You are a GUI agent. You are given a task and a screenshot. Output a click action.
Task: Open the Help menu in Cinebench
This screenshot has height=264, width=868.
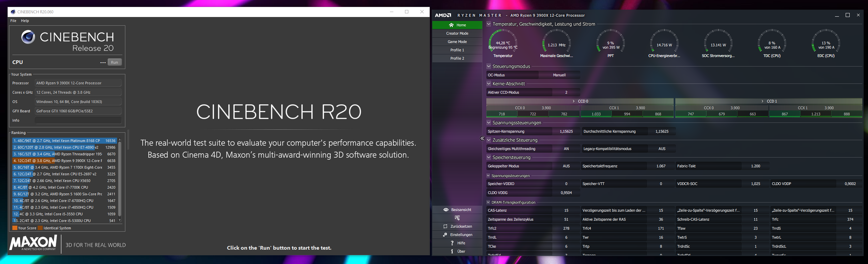[x=25, y=21]
